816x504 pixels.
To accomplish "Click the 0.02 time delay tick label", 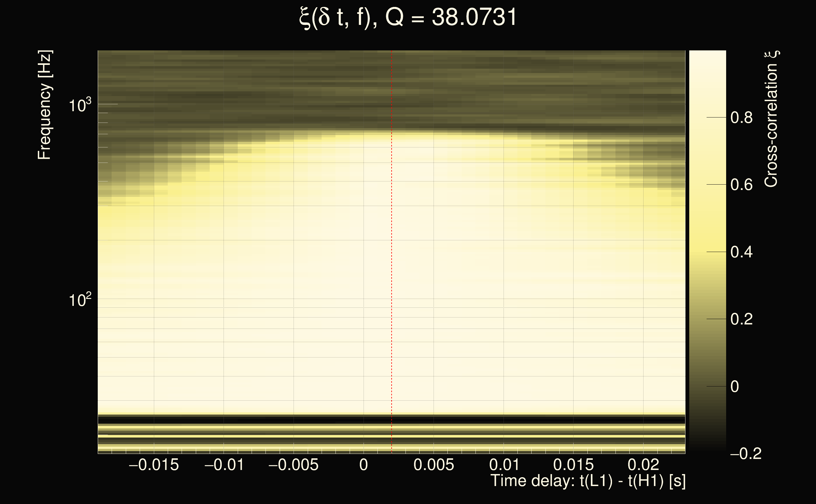I will click(x=644, y=465).
